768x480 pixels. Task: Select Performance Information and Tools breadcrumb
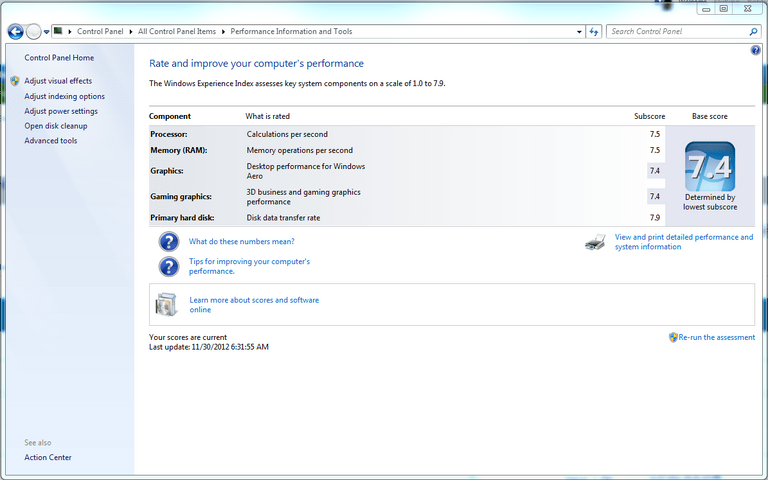point(291,31)
